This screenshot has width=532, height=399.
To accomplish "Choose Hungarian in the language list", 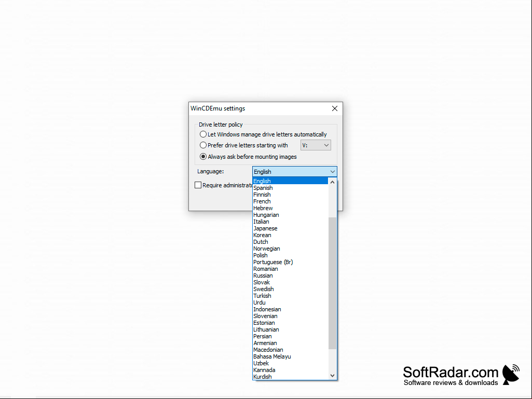I will click(x=291, y=215).
